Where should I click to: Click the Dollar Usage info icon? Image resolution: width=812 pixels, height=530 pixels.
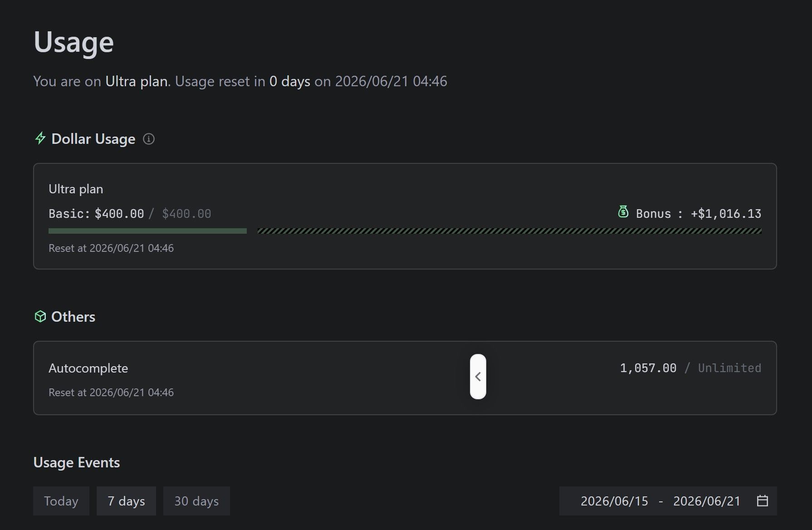click(149, 139)
